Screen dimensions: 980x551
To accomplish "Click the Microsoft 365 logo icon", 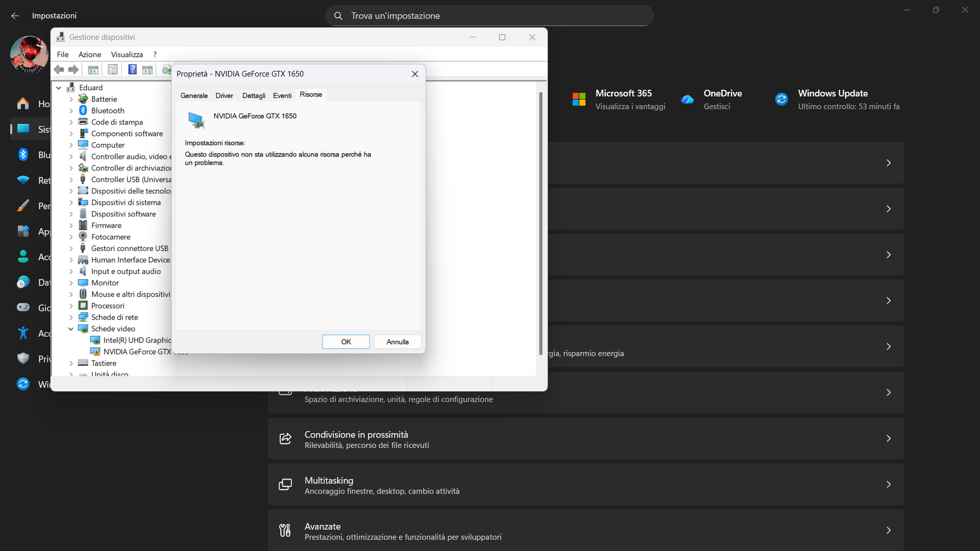I will [579, 99].
